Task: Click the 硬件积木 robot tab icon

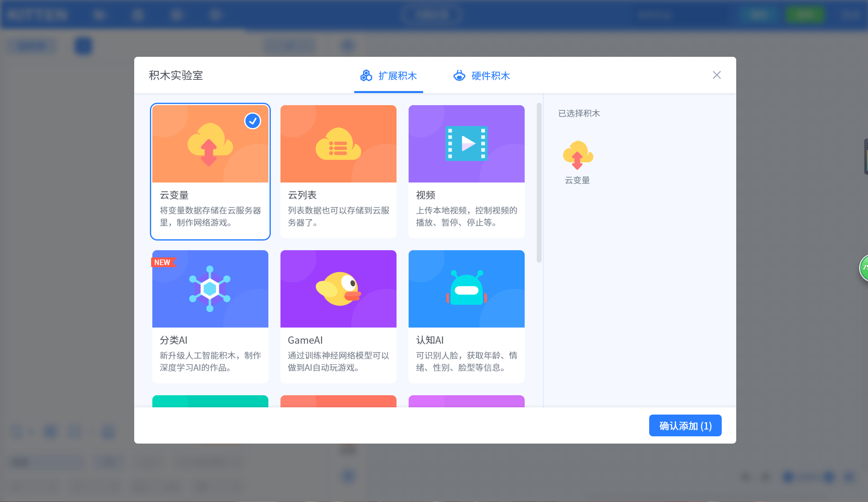Action: (459, 75)
